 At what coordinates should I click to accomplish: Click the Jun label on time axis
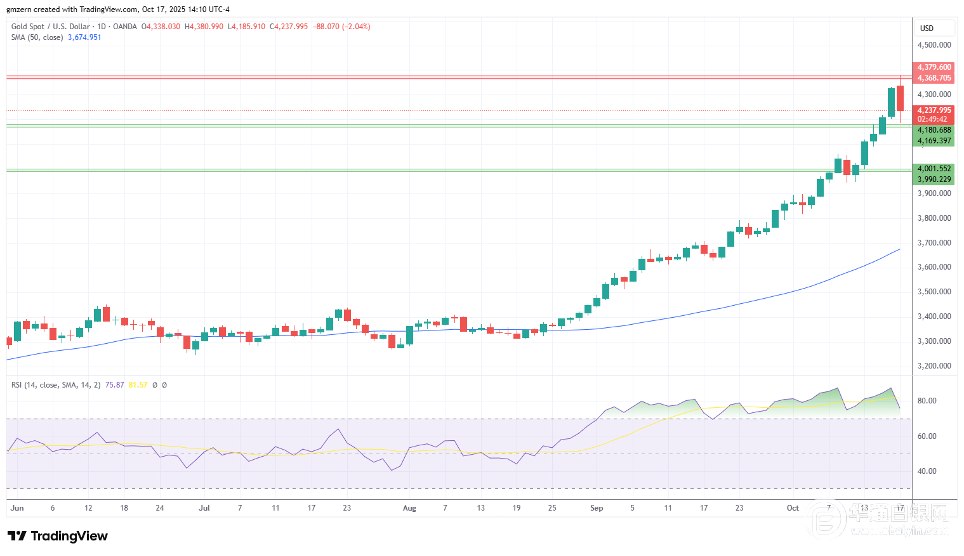15,507
